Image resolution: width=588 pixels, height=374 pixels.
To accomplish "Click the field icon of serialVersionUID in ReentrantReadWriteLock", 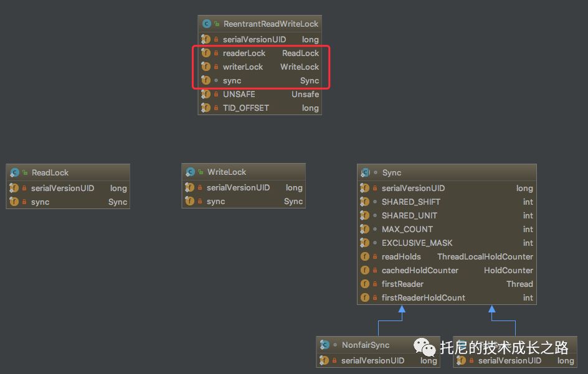I will pyautogui.click(x=206, y=39).
